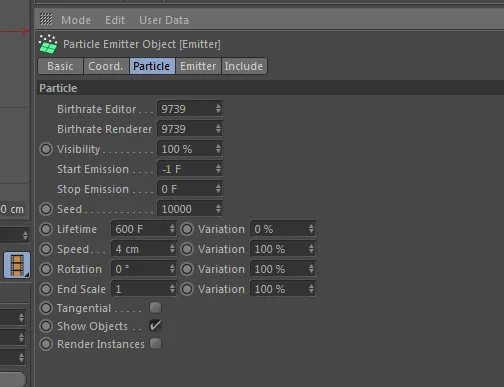Click the 0 cm field in left panel
504x387 pixels.
point(13,209)
